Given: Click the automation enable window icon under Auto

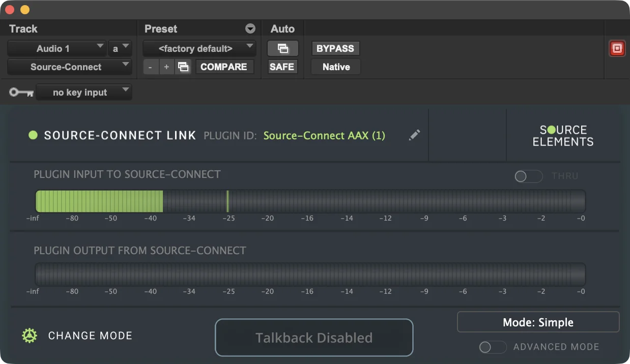Looking at the screenshot, I should (283, 49).
